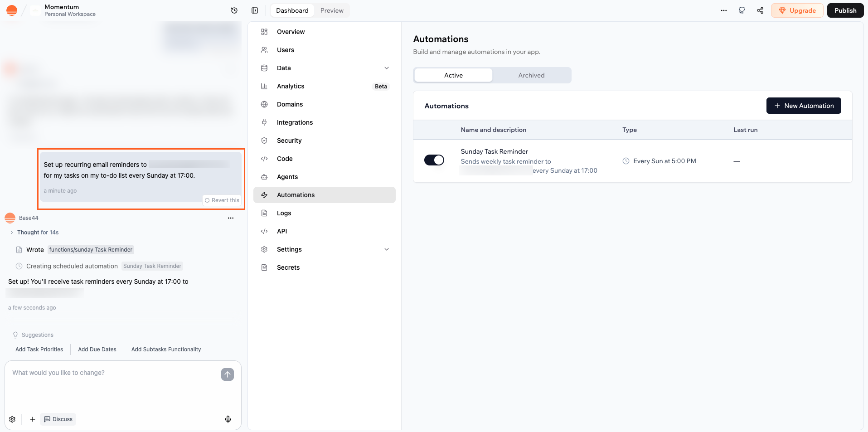
Task: Click Revert this on the message
Action: tap(222, 200)
